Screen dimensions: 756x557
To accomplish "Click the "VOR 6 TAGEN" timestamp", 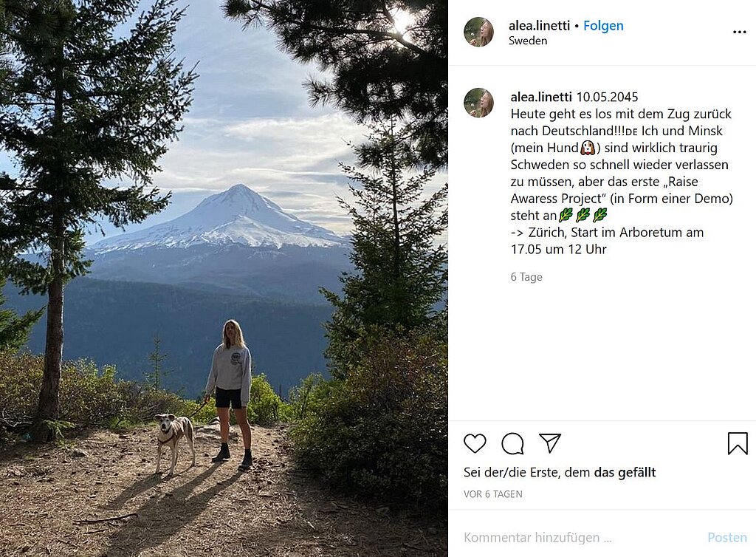I will point(493,494).
